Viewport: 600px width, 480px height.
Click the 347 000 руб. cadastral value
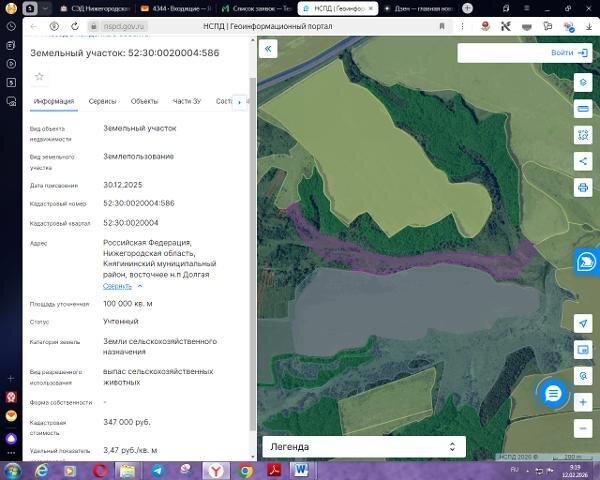[x=127, y=422]
